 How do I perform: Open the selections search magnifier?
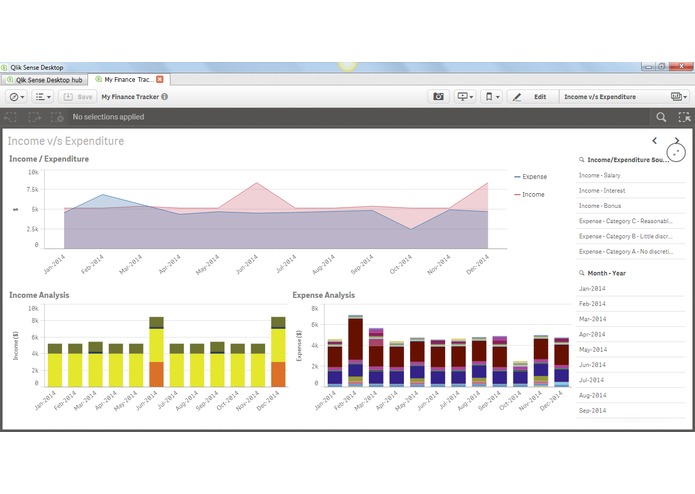pyautogui.click(x=661, y=117)
